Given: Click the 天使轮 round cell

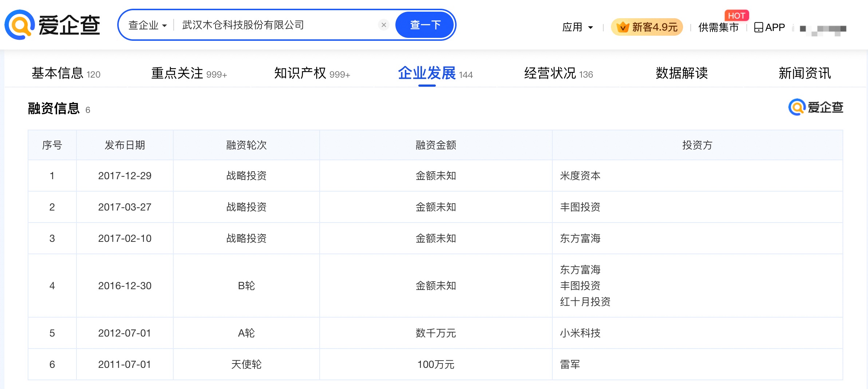Looking at the screenshot, I should [246, 364].
